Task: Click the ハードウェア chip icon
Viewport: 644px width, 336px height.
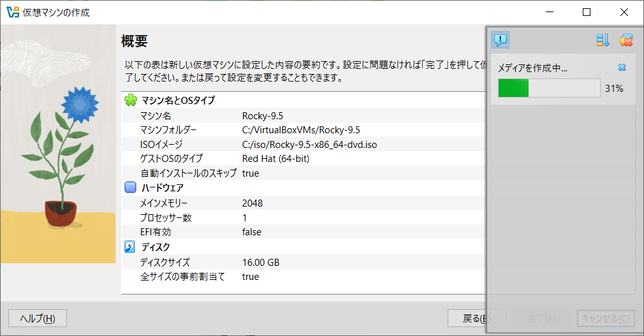Action: click(130, 187)
